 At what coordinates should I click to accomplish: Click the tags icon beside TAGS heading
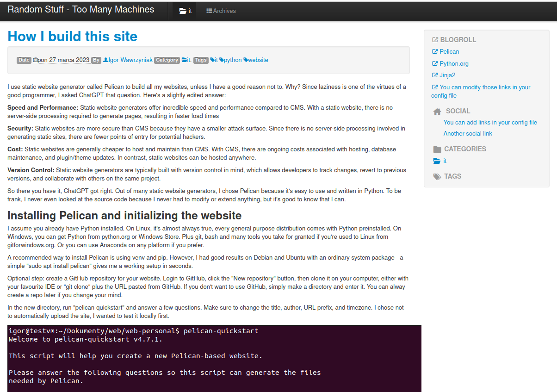(x=437, y=177)
